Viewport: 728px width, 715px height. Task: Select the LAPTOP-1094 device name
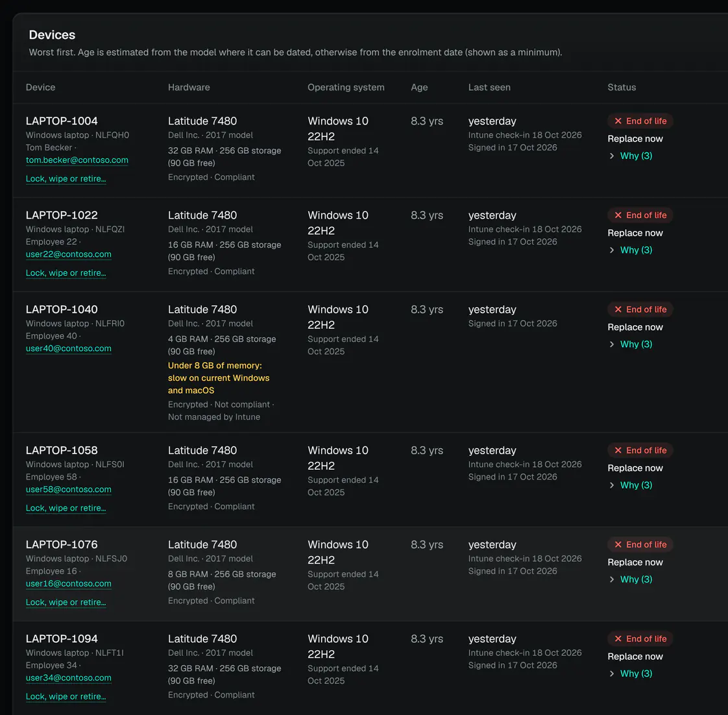click(x=62, y=639)
